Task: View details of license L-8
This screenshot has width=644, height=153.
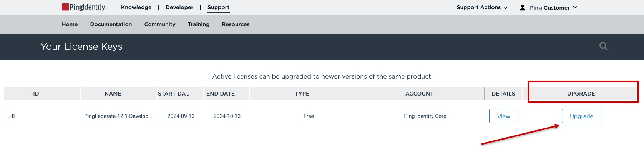Action: coord(504,116)
